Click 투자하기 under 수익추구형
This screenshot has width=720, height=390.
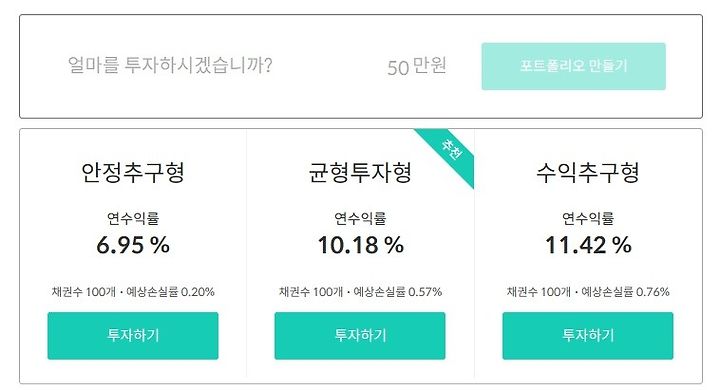pyautogui.click(x=588, y=335)
